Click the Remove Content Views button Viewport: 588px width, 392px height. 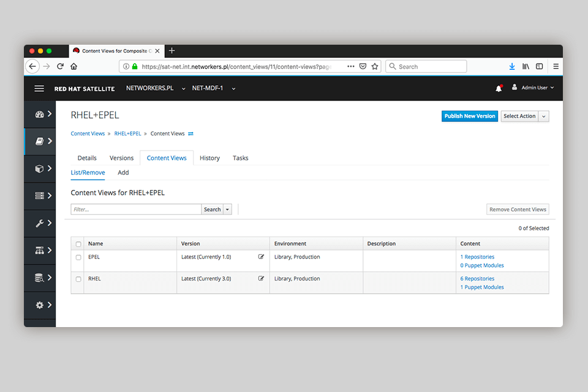[x=518, y=209]
